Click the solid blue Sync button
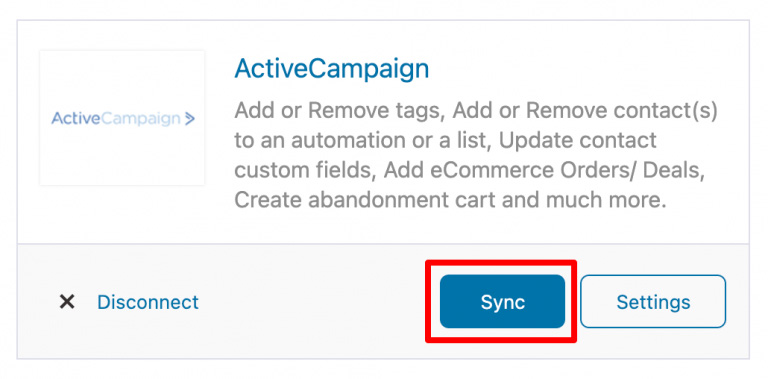768x379 pixels. [502, 301]
